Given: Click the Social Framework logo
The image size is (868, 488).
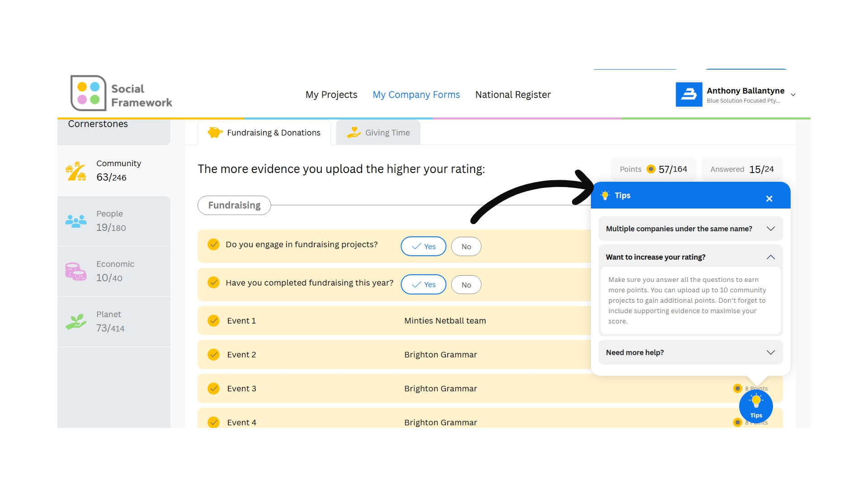Looking at the screenshot, I should pyautogui.click(x=121, y=93).
